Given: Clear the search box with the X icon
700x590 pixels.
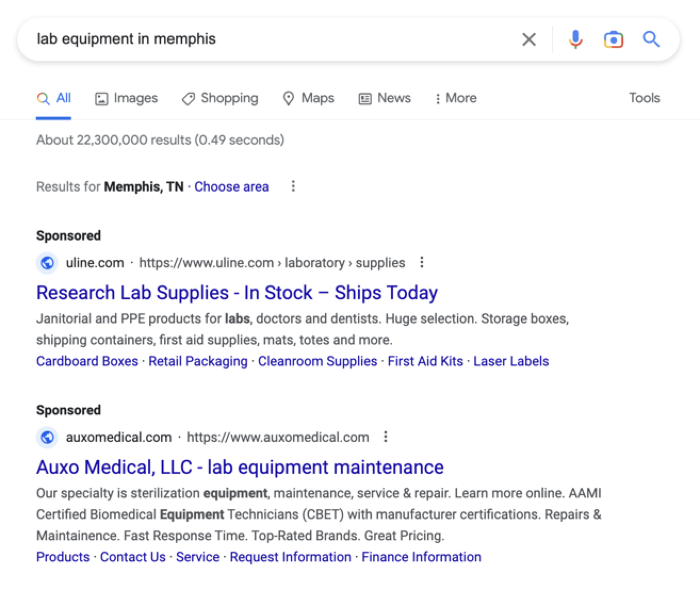Looking at the screenshot, I should click(x=528, y=39).
